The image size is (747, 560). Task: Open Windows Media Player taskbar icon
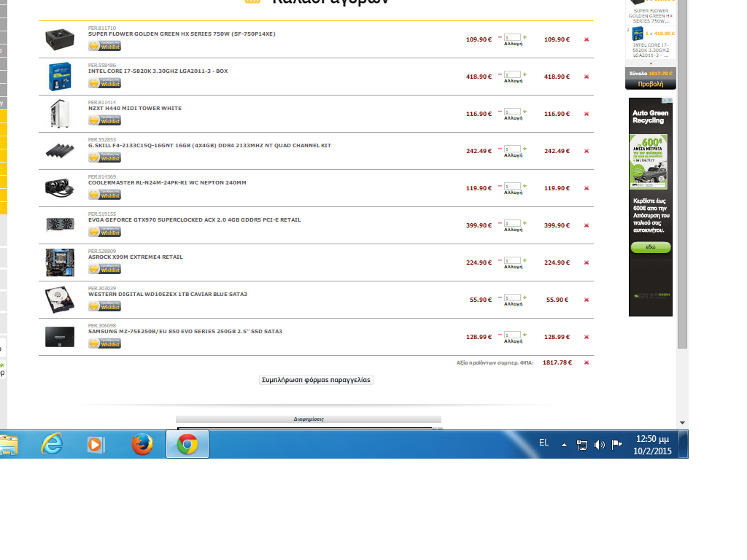click(x=96, y=444)
